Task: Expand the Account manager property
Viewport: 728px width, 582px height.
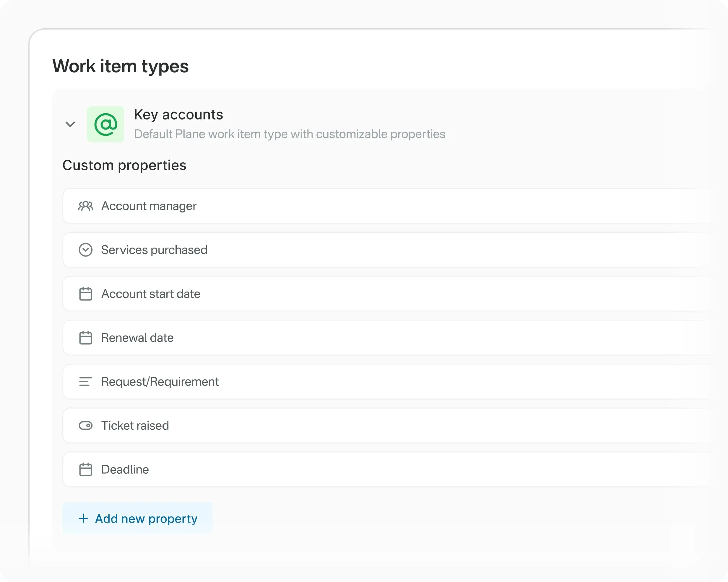Action: (149, 206)
